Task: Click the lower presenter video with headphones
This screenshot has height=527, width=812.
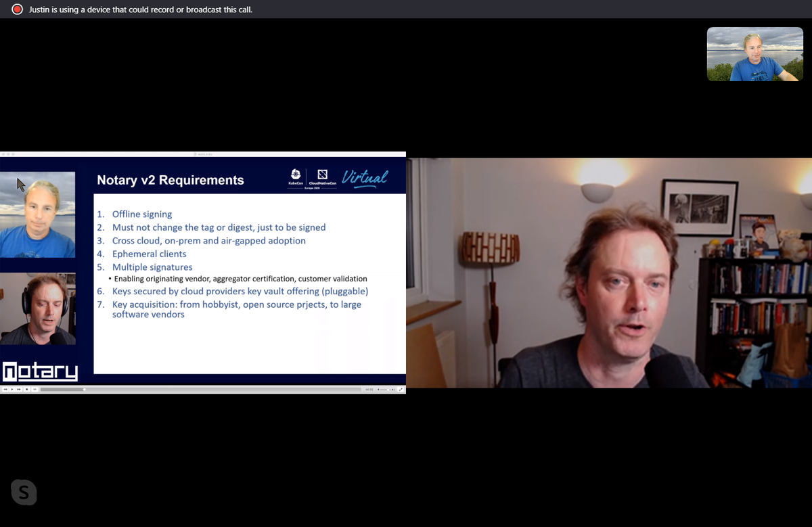Action: coord(37,309)
